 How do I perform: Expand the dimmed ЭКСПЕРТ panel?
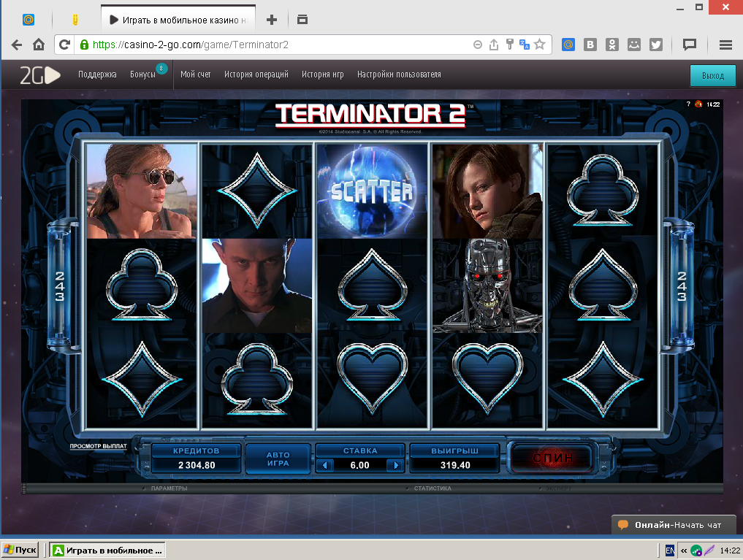click(x=558, y=488)
